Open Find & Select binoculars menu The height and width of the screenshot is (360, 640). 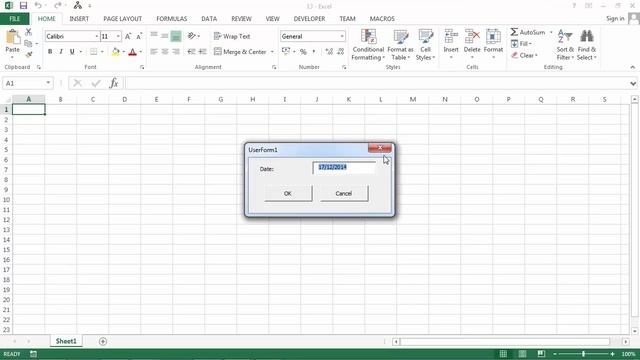(x=587, y=45)
